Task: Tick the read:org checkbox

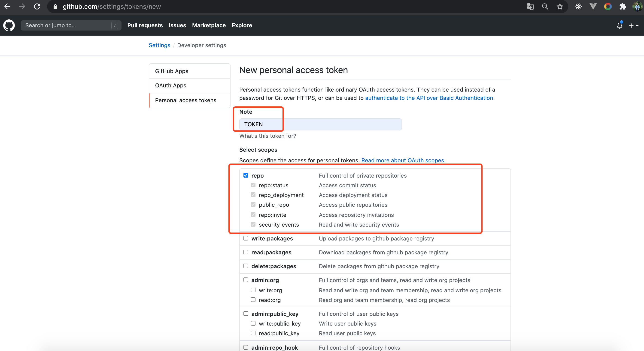Action: (253, 300)
